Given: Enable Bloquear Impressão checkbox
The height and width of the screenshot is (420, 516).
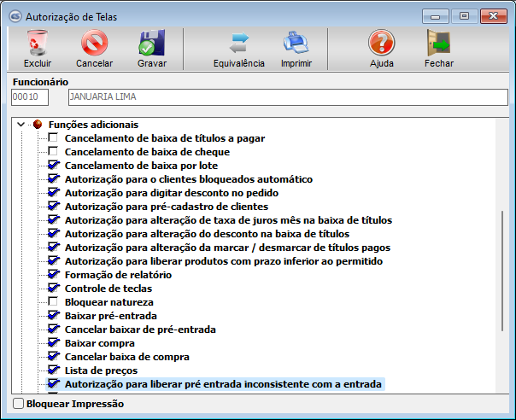Looking at the screenshot, I should pos(18,403).
